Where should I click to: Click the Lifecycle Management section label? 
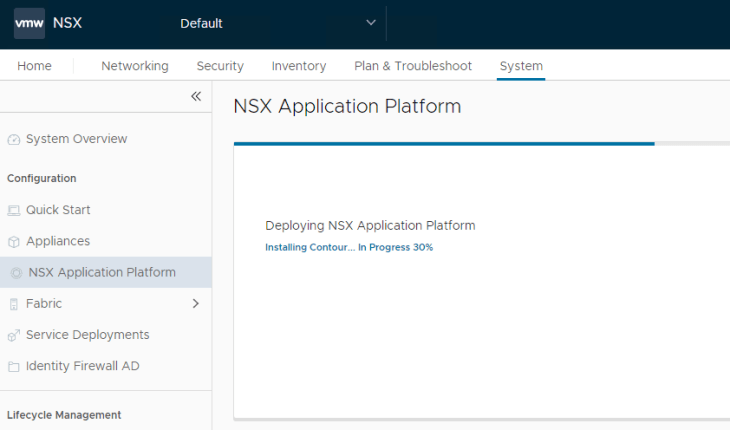tap(64, 415)
